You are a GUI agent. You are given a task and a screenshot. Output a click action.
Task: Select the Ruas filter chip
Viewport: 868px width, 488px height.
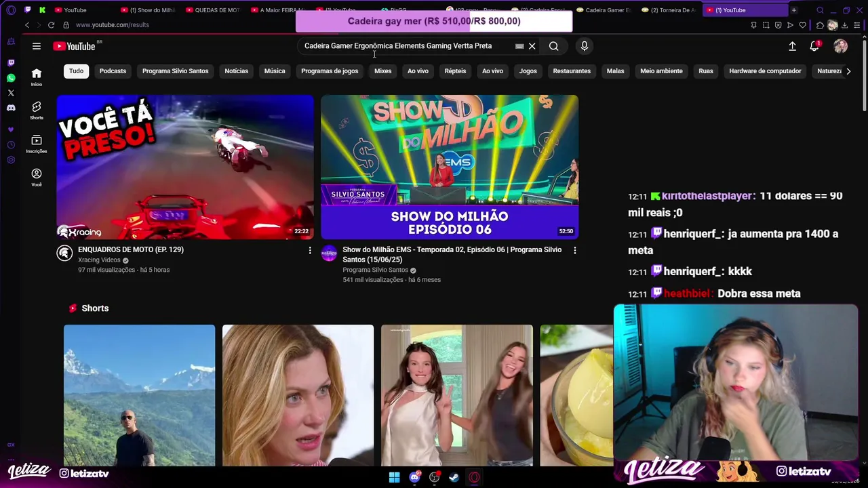(x=706, y=71)
